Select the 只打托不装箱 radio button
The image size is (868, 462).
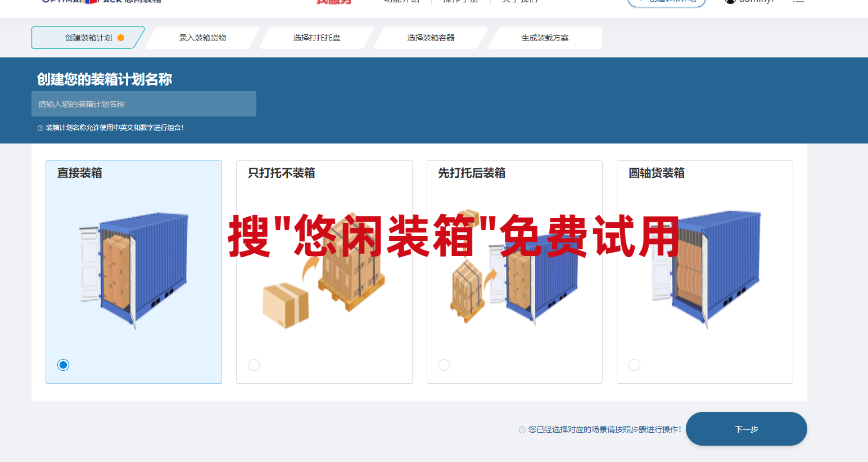[254, 365]
